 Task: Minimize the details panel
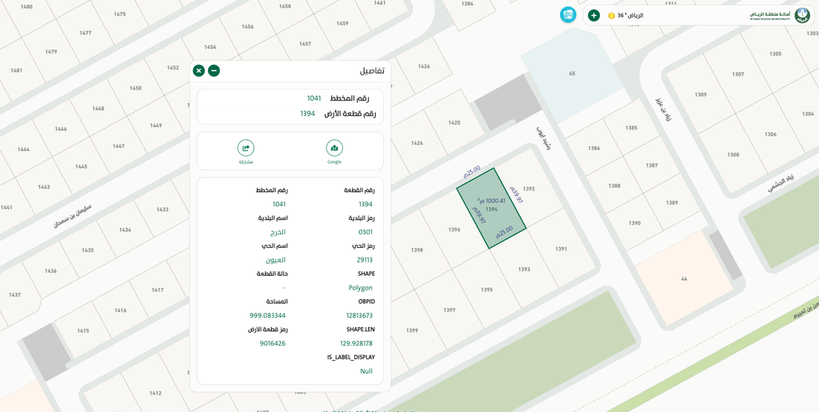pyautogui.click(x=214, y=71)
